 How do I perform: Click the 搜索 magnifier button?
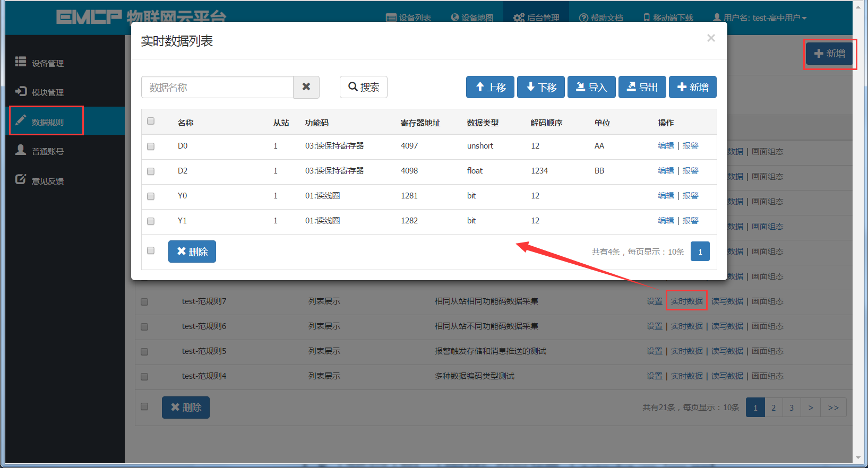point(364,87)
